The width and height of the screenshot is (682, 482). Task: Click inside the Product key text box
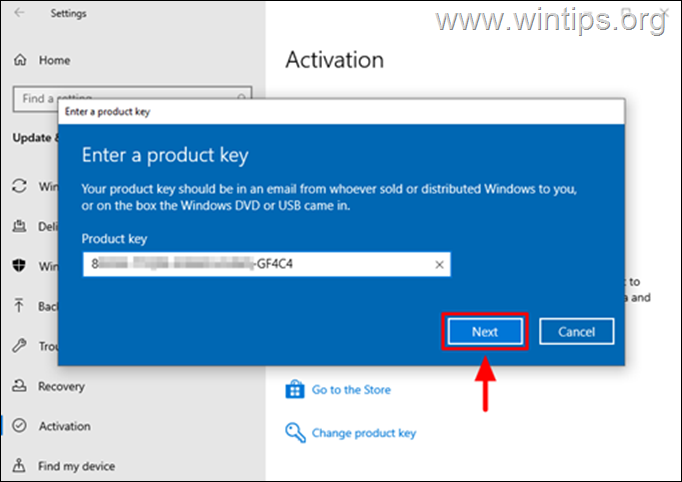(267, 264)
